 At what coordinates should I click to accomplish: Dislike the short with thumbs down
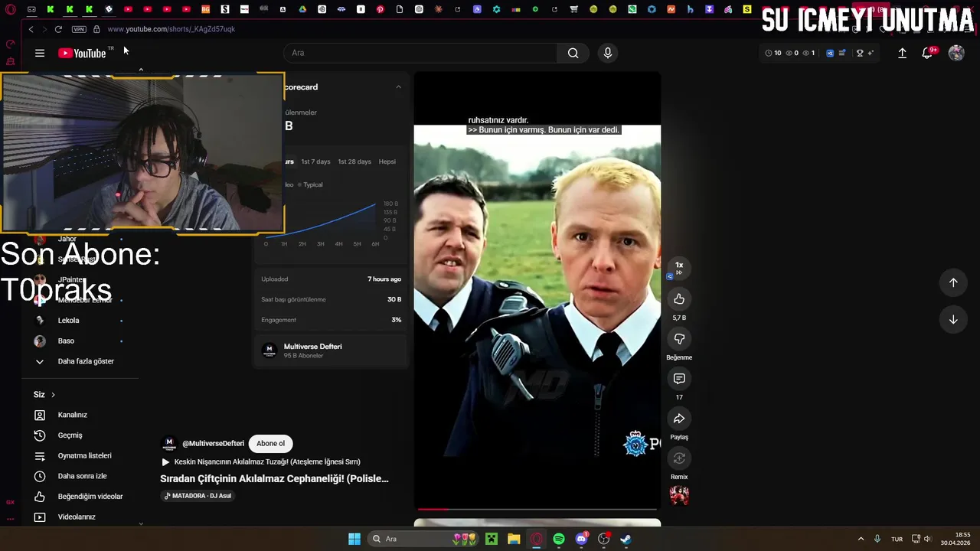679,339
